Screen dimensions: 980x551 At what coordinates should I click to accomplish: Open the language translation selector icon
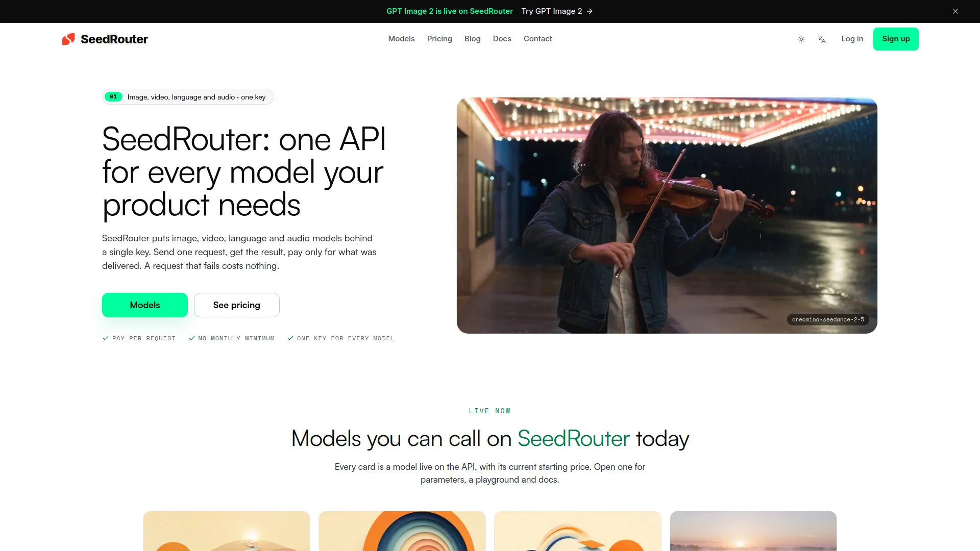tap(822, 39)
